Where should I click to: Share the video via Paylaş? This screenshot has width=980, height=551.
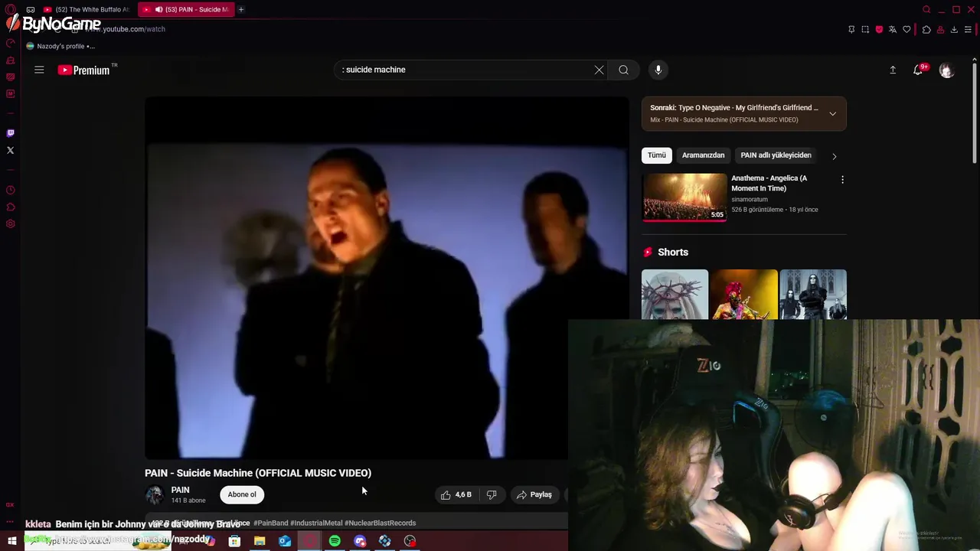pos(534,494)
